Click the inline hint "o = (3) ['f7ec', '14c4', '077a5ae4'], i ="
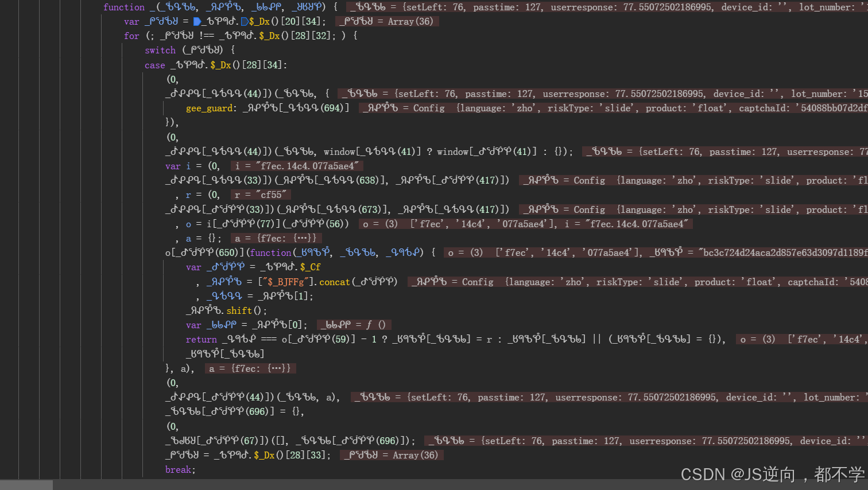Screen dimensions: 868x490 coord(526,224)
